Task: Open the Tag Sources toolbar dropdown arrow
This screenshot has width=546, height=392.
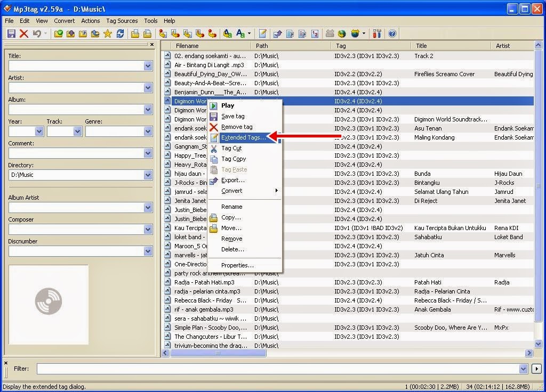Action: [364, 34]
